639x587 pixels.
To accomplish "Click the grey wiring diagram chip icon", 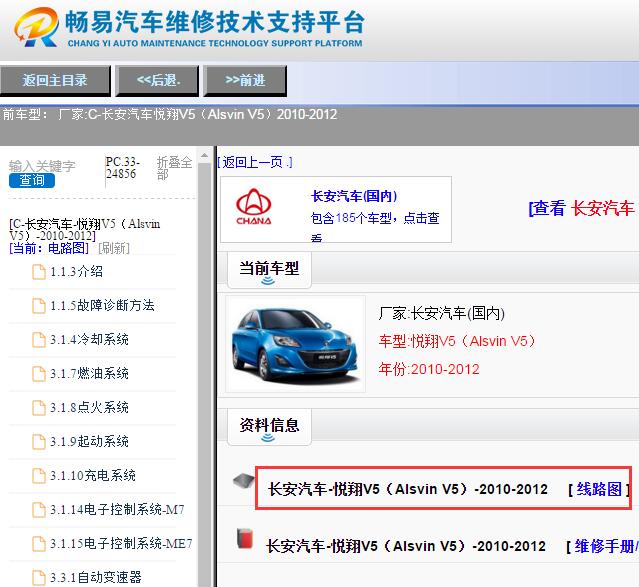I will [244, 481].
